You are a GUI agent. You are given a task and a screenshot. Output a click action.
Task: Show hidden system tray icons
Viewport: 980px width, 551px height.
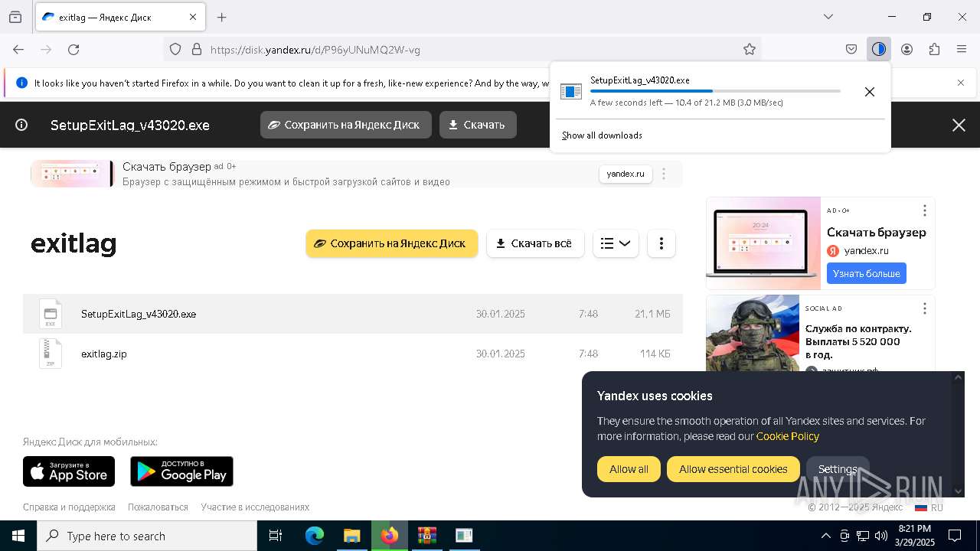[825, 536]
